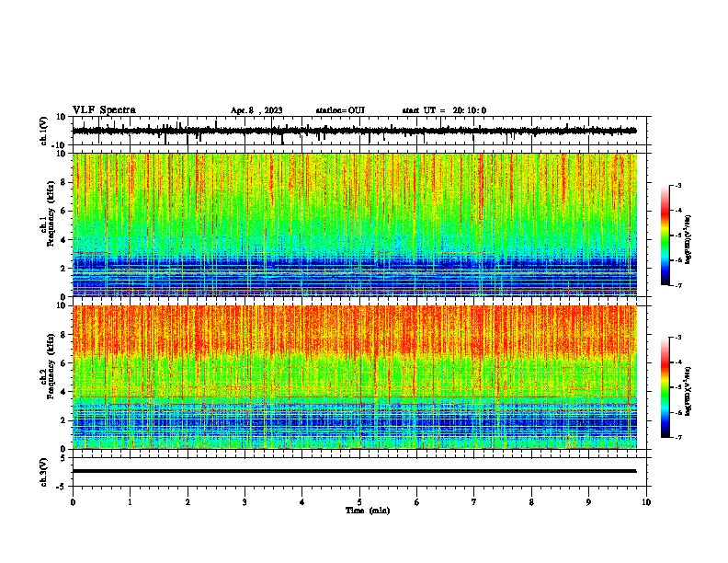Click the time axis tick label '10'
Image resolution: width=728 pixels, height=563 pixels.
pyautogui.click(x=646, y=502)
